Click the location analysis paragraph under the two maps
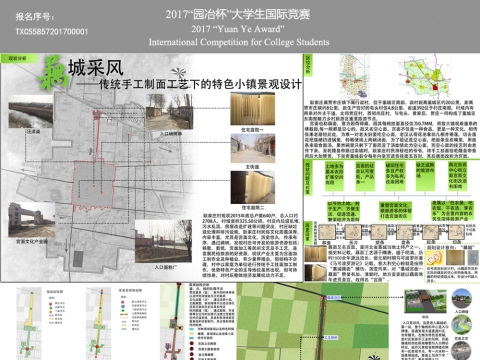 click(x=390, y=129)
